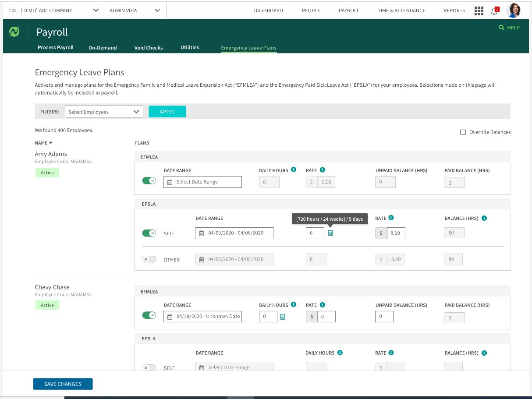This screenshot has height=399, width=532.
Task: Click the Apply filter button
Action: [x=167, y=112]
